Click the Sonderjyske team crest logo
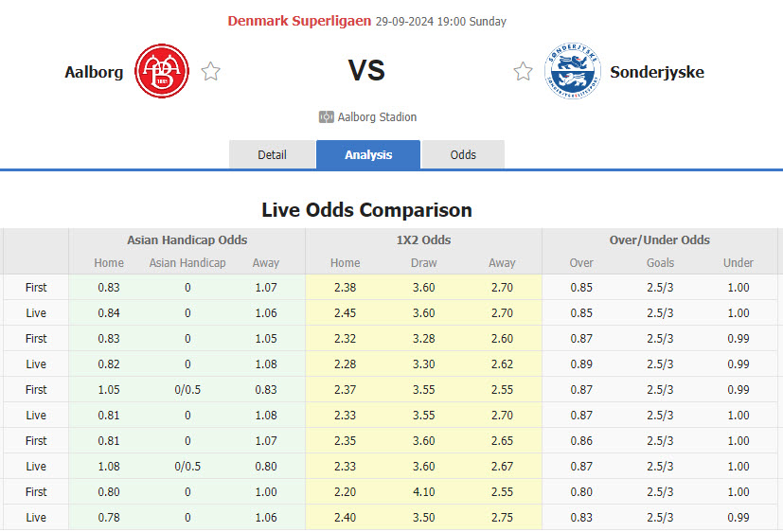Image resolution: width=783 pixels, height=532 pixels. pos(572,72)
